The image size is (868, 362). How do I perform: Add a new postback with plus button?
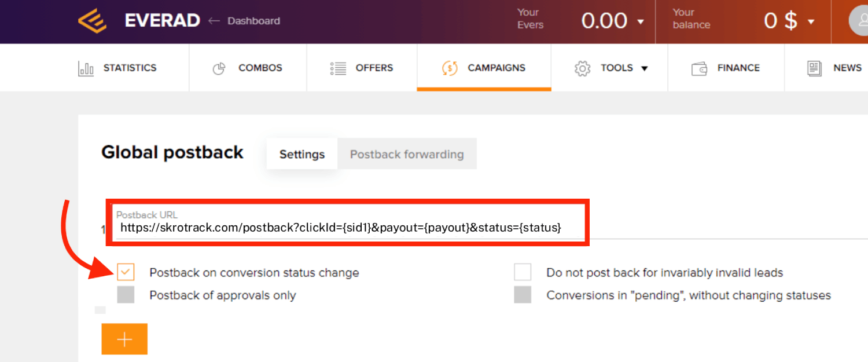[124, 339]
